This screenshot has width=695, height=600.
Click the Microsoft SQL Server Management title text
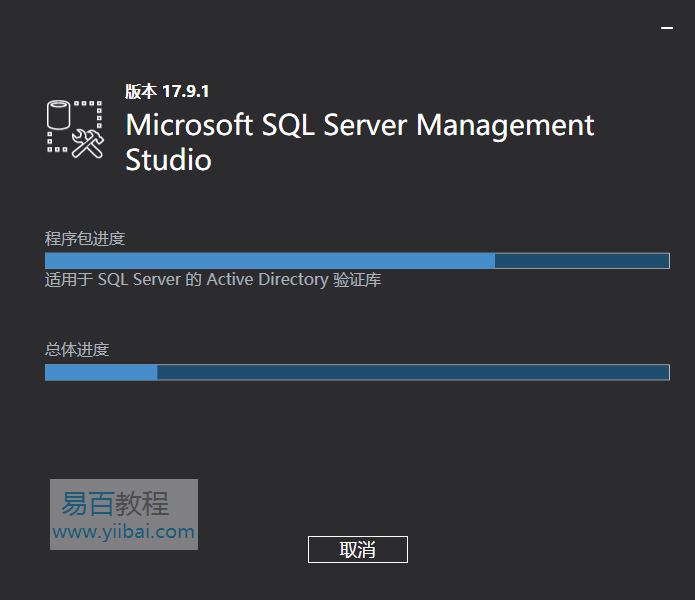tap(359, 125)
